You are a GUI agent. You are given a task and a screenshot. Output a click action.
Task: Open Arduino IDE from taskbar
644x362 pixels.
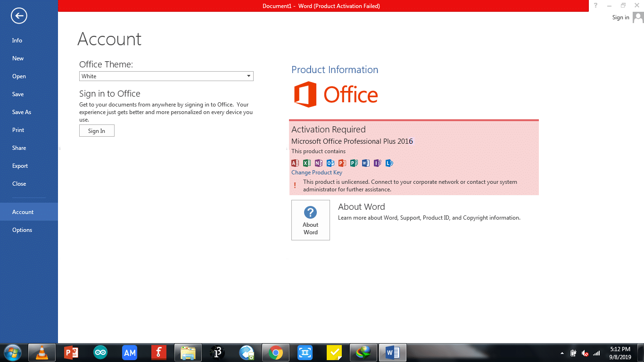(100, 353)
